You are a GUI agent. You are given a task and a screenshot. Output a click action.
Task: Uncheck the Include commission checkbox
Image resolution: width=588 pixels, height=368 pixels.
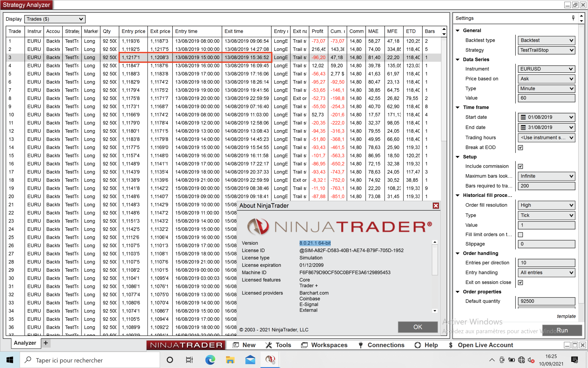[x=520, y=166]
